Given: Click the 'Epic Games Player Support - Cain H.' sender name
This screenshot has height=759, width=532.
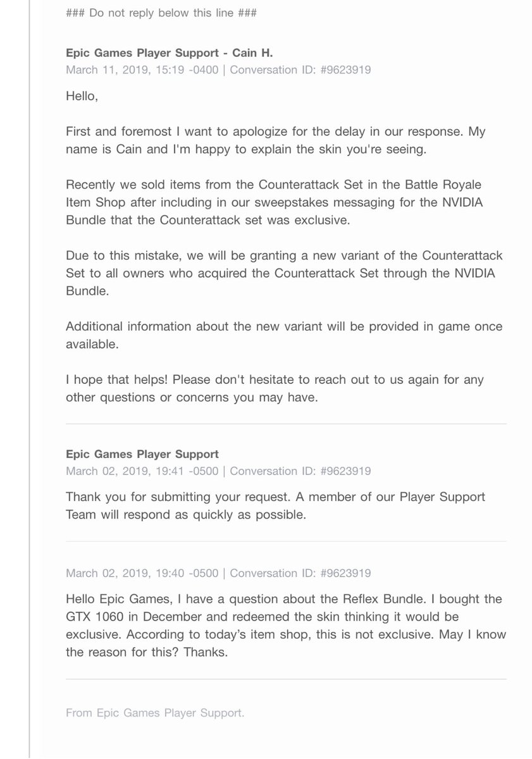Looking at the screenshot, I should click(x=170, y=54).
